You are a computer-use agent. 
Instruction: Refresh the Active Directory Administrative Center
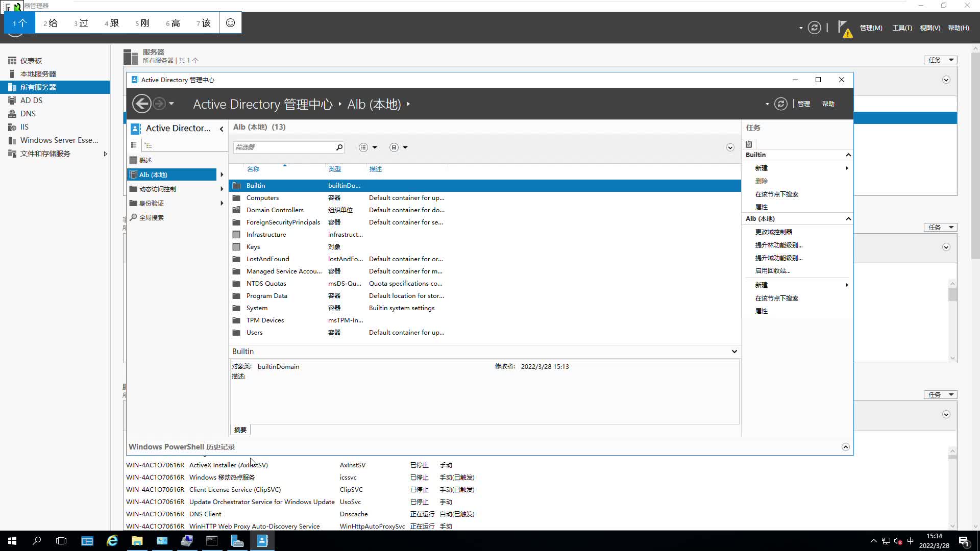pyautogui.click(x=781, y=104)
